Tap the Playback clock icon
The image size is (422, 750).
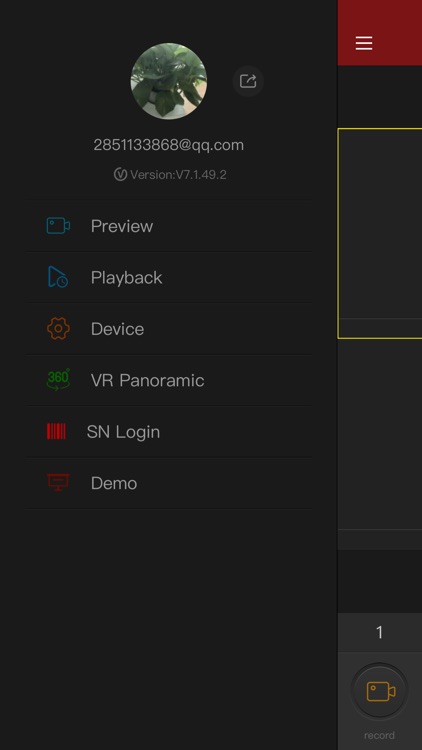pyautogui.click(x=58, y=277)
